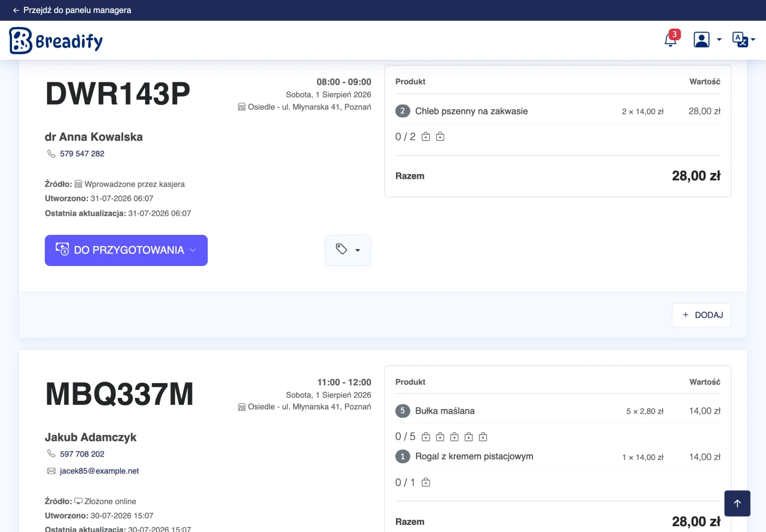The width and height of the screenshot is (766, 532).
Task: Click the 0 / 5 packed counter
Action: [406, 437]
